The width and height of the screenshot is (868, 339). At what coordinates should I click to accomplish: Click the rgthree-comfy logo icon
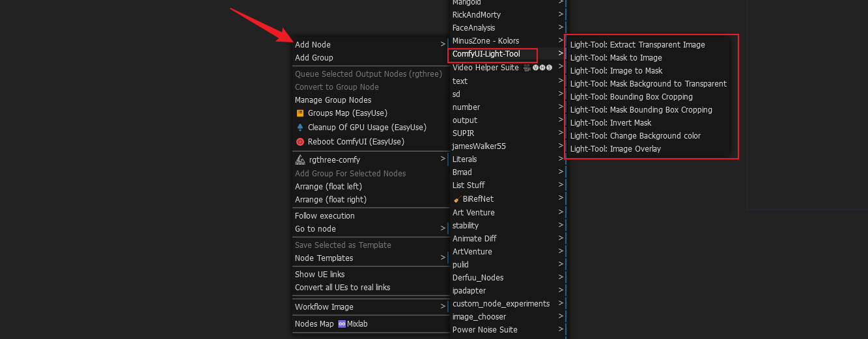(300, 159)
